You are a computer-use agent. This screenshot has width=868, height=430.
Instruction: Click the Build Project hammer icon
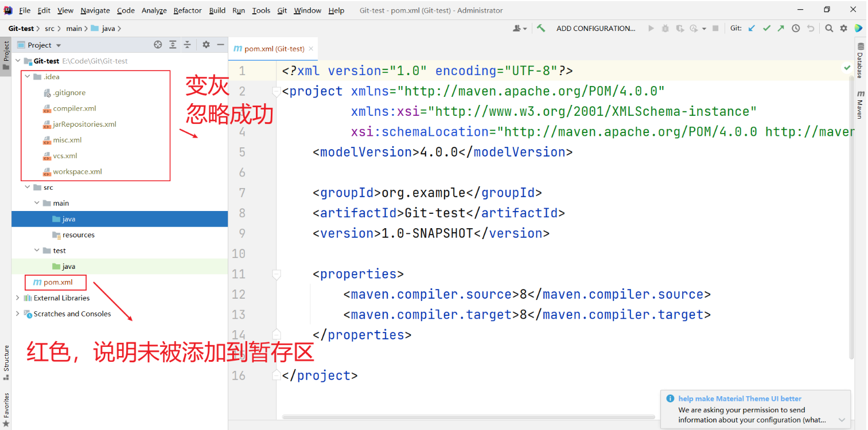pos(541,28)
